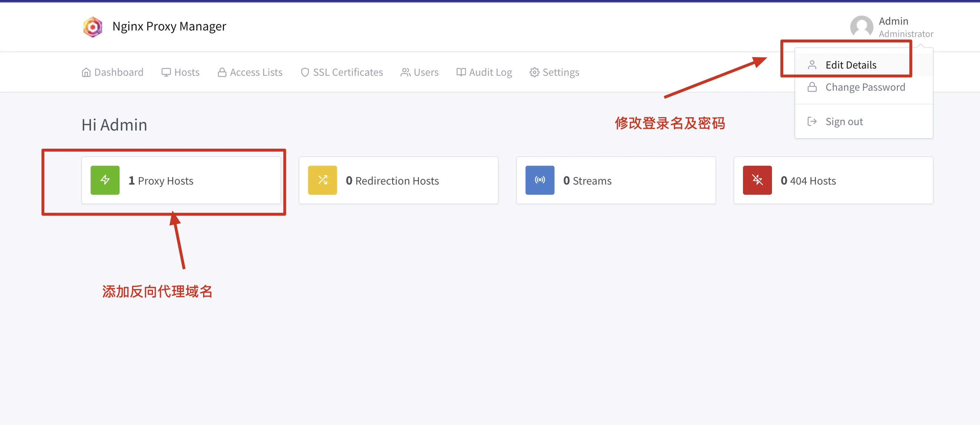Open the 0 Redirection Hosts card

[398, 180]
